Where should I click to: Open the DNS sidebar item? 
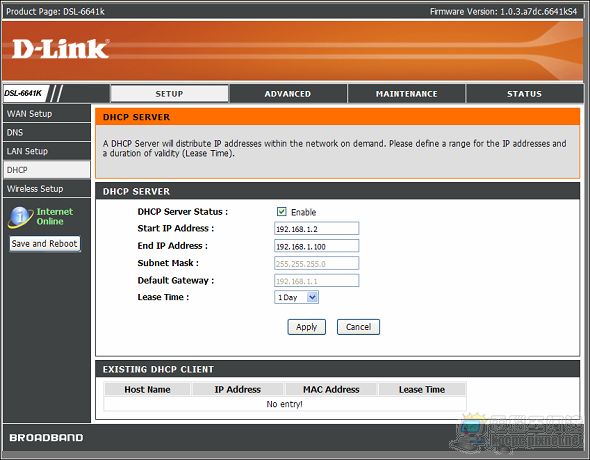tap(47, 132)
